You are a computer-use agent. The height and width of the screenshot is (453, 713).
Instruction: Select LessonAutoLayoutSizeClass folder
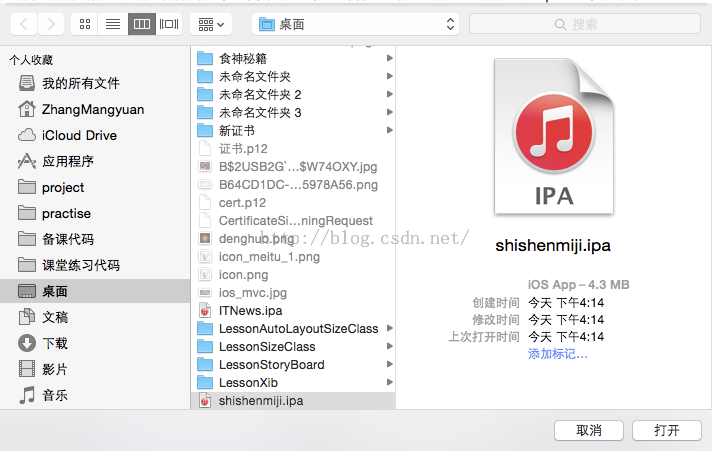pyautogui.click(x=293, y=328)
